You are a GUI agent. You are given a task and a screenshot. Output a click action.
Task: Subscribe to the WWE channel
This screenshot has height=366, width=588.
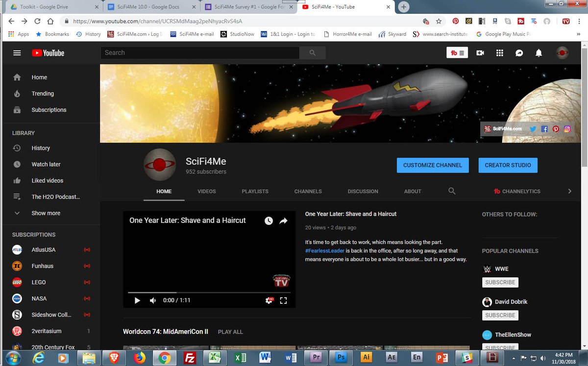pyautogui.click(x=500, y=282)
